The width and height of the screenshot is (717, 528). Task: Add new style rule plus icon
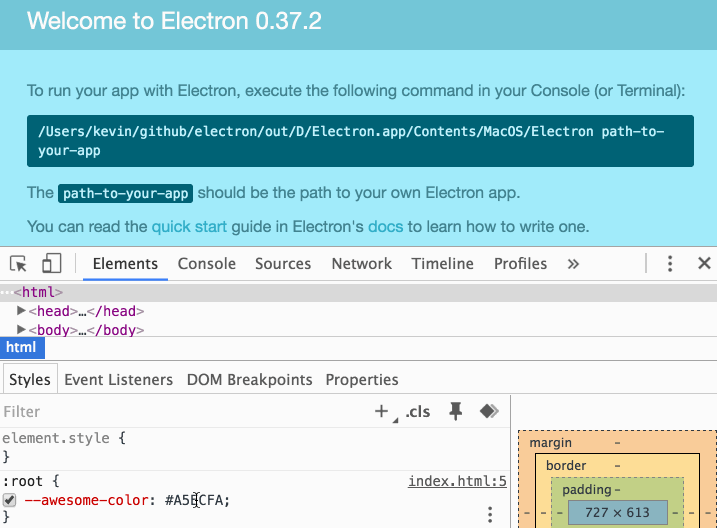pyautogui.click(x=381, y=411)
